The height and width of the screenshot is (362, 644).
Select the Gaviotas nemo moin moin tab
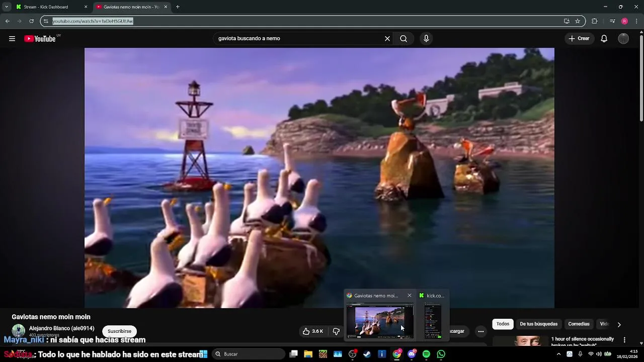pyautogui.click(x=131, y=7)
